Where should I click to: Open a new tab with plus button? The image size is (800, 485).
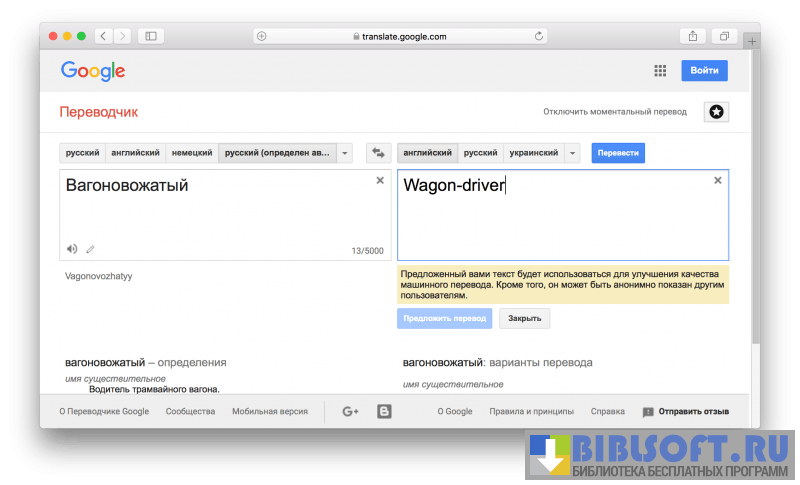[753, 42]
